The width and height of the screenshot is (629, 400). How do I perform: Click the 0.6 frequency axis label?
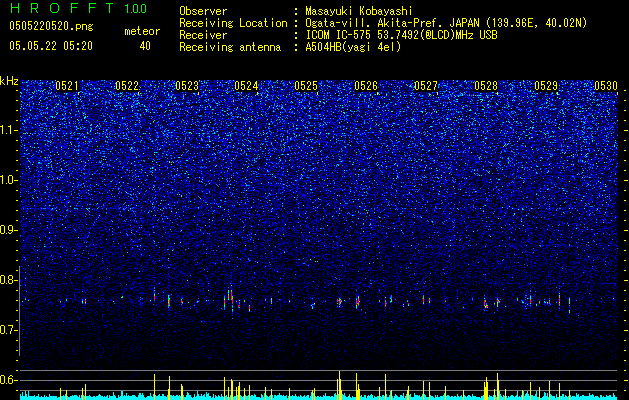point(9,380)
